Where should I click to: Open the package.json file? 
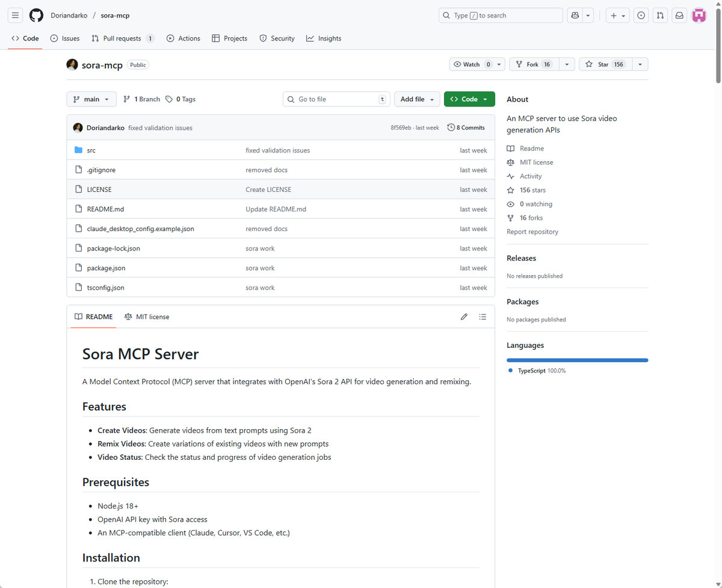[106, 268]
